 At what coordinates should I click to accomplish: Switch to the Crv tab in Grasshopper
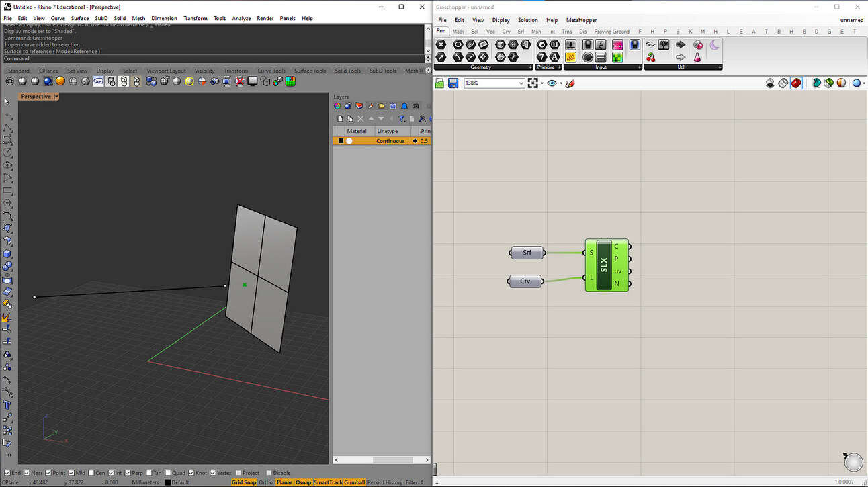pyautogui.click(x=506, y=32)
